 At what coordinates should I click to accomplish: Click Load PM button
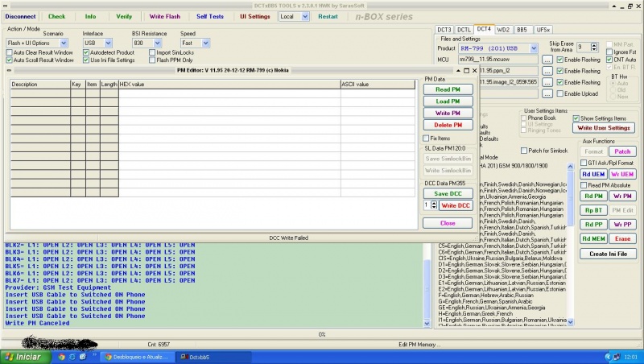tap(448, 101)
